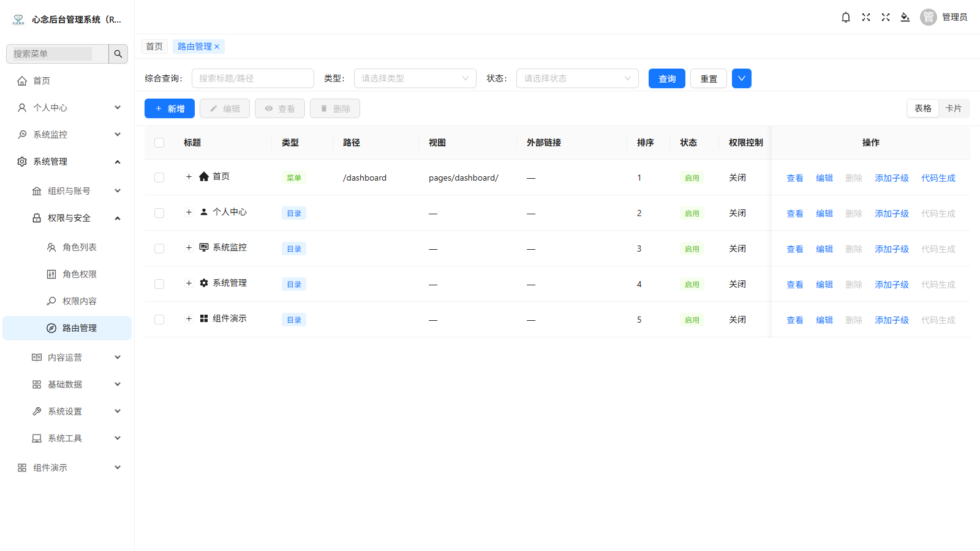The image size is (980, 551).
Task: Collapse 权限与安全 submenu
Action: [x=67, y=218]
